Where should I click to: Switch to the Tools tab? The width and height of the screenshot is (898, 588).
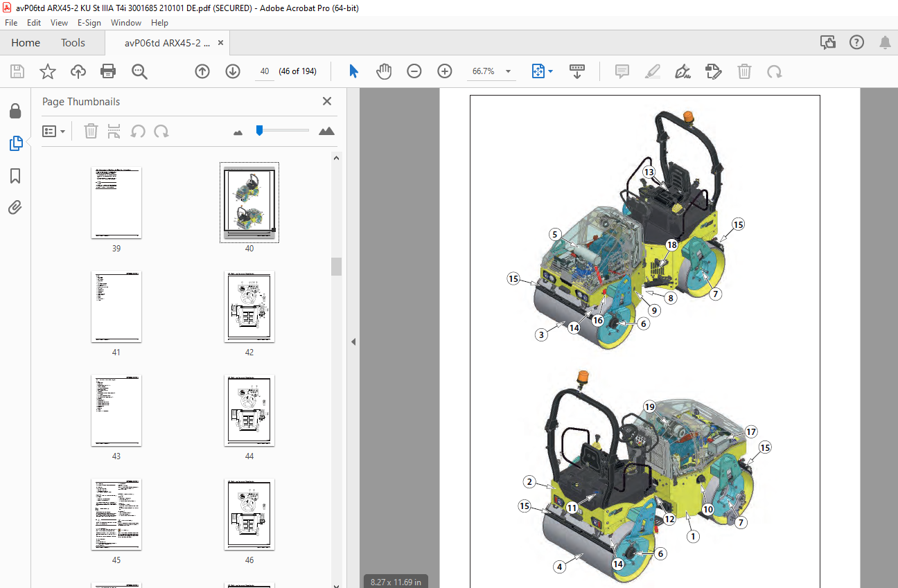(x=73, y=43)
